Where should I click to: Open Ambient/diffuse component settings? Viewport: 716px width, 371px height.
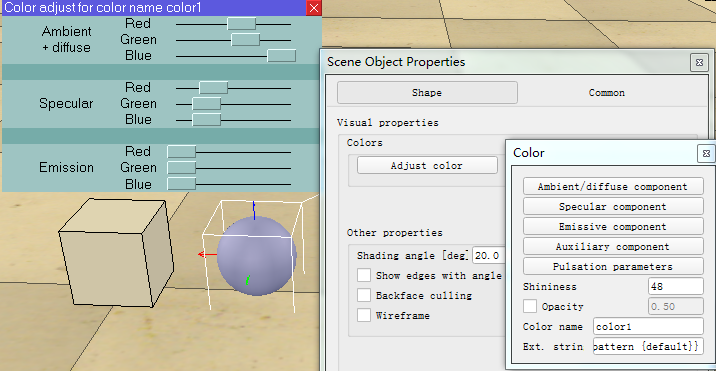[x=613, y=186]
